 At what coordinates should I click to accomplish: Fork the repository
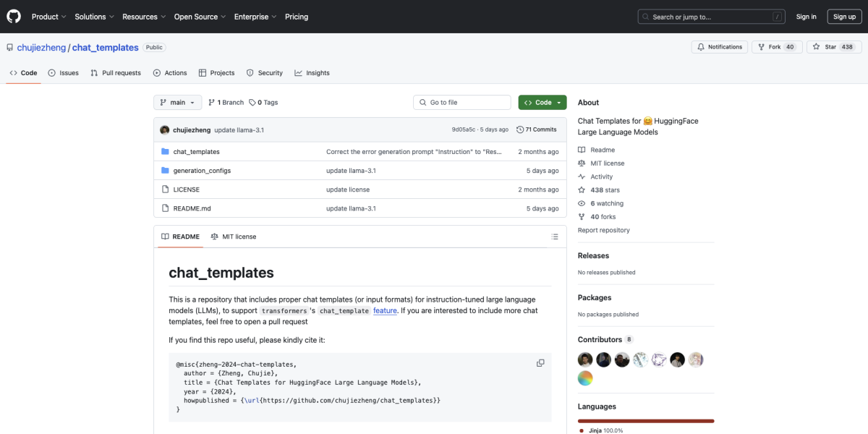pos(774,47)
